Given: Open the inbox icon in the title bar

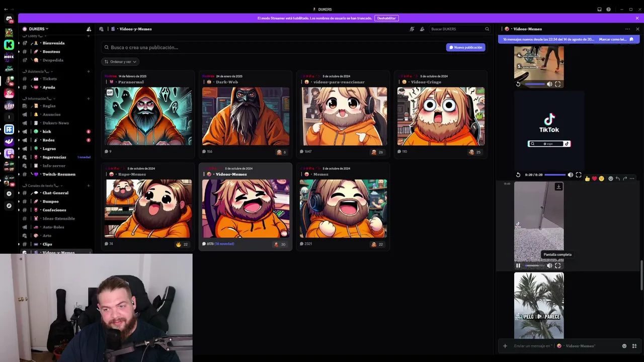Looking at the screenshot, I should click(x=599, y=9).
